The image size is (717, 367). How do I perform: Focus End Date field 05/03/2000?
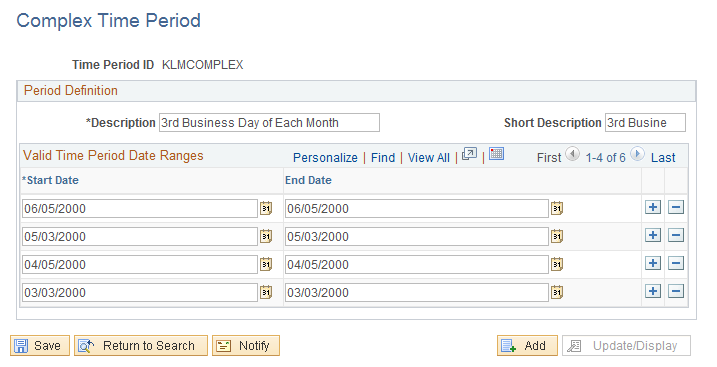pos(417,236)
